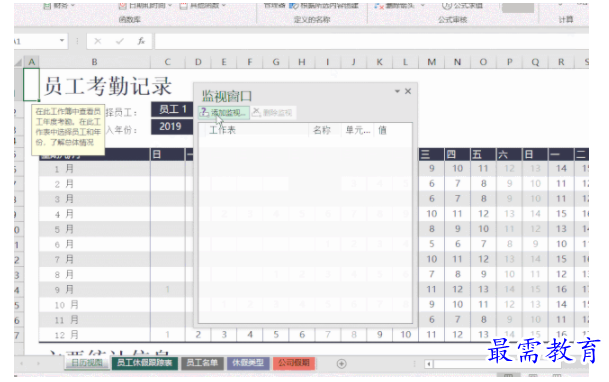The height and width of the screenshot is (382, 609).
Task: Open the 监视窗口 options dropdown arrow
Action: (397, 91)
